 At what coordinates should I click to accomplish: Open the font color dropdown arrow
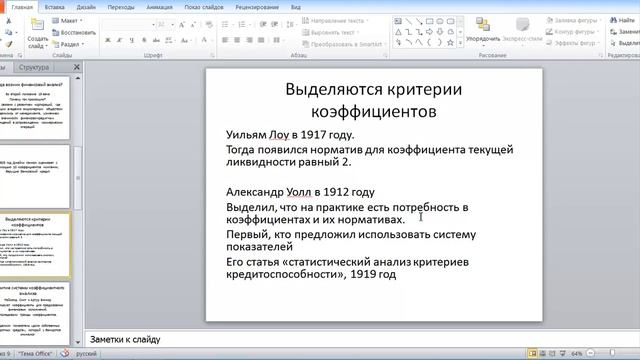pos(211,40)
